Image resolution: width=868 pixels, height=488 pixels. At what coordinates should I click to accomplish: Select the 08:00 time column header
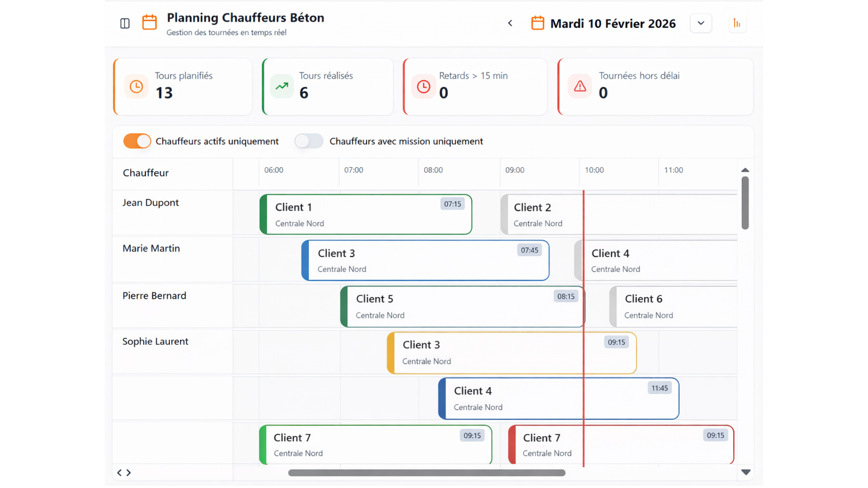tap(433, 170)
